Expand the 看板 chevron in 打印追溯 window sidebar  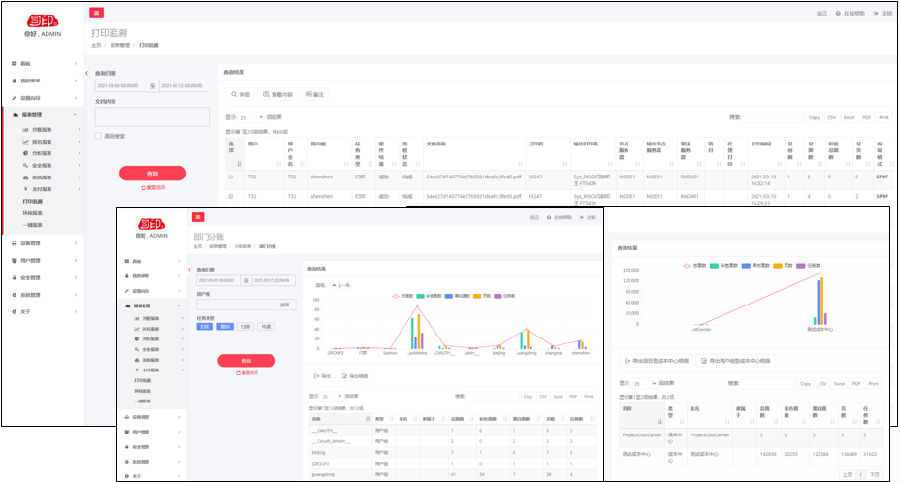pos(76,64)
